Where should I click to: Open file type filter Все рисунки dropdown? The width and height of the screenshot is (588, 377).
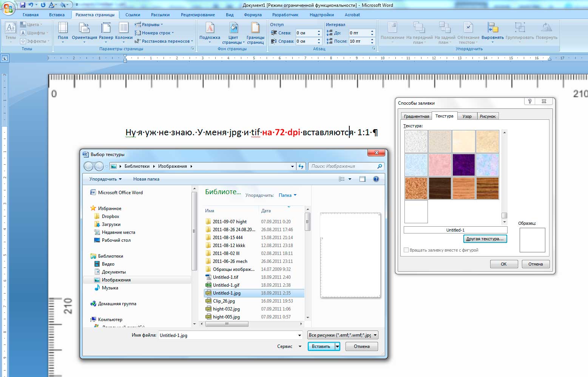[x=343, y=335]
